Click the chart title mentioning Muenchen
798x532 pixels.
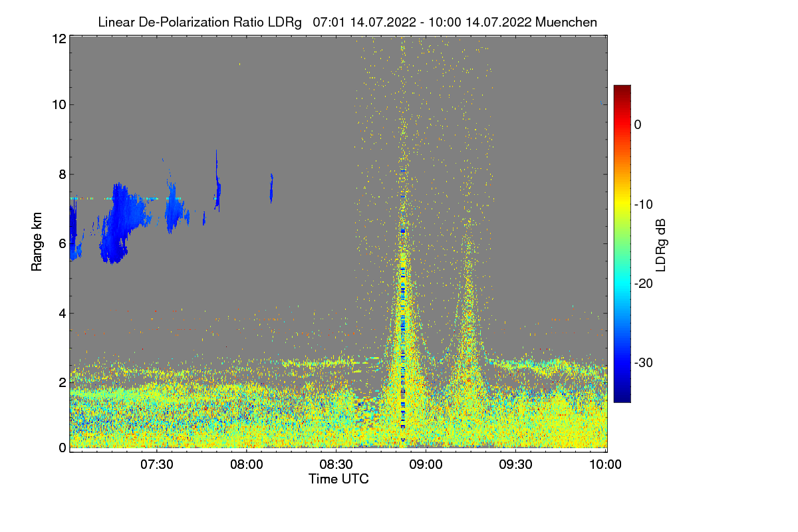point(347,22)
